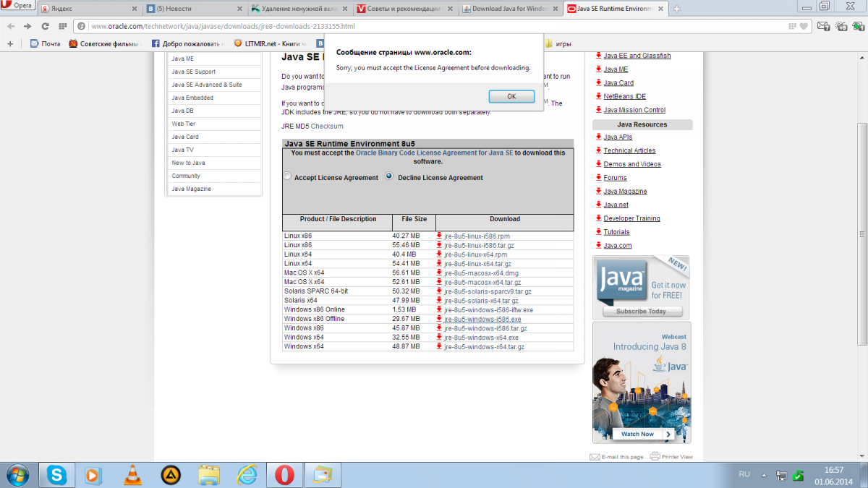Open the игры bookmarks folder
The width and height of the screenshot is (868, 488).
[558, 43]
